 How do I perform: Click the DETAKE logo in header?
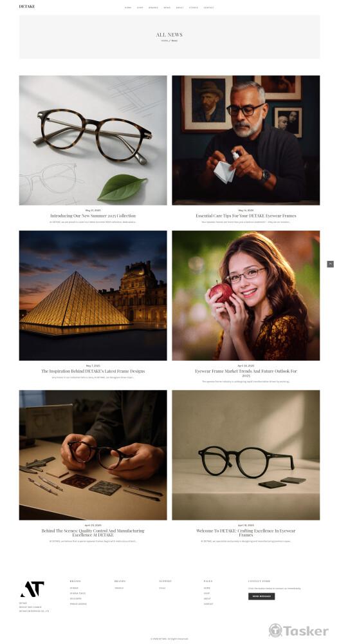26,6
